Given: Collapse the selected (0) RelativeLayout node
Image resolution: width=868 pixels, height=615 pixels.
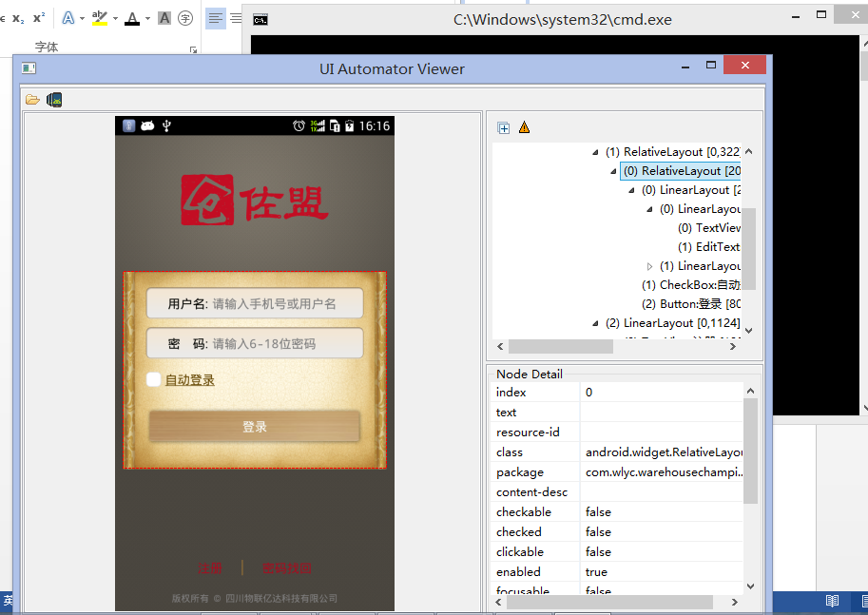Looking at the screenshot, I should tap(613, 171).
